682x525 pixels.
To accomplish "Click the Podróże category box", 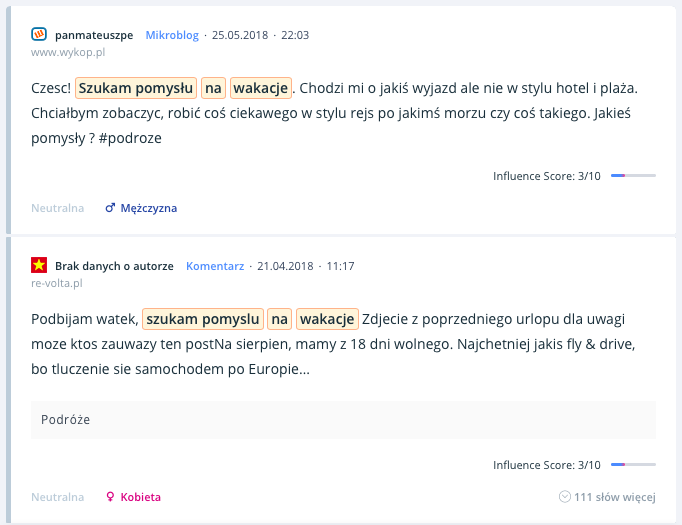I will (343, 420).
